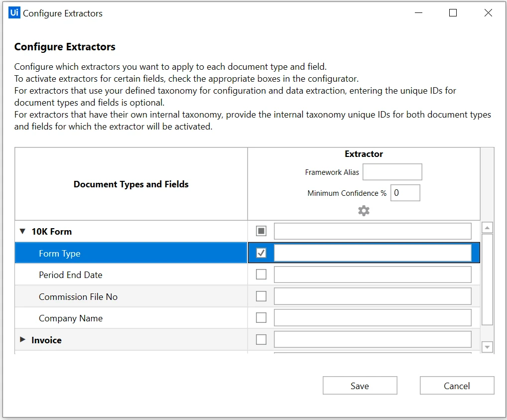Click the Company Name ID field
Viewport: 507px width, 420px height.
(x=373, y=318)
